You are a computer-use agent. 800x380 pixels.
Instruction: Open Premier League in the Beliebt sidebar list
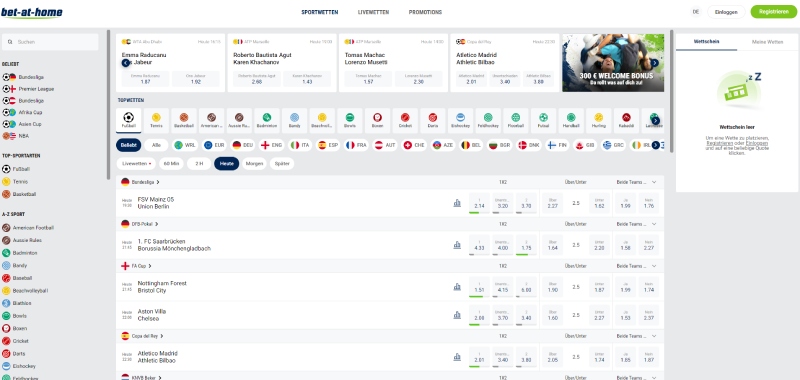[x=28, y=89]
